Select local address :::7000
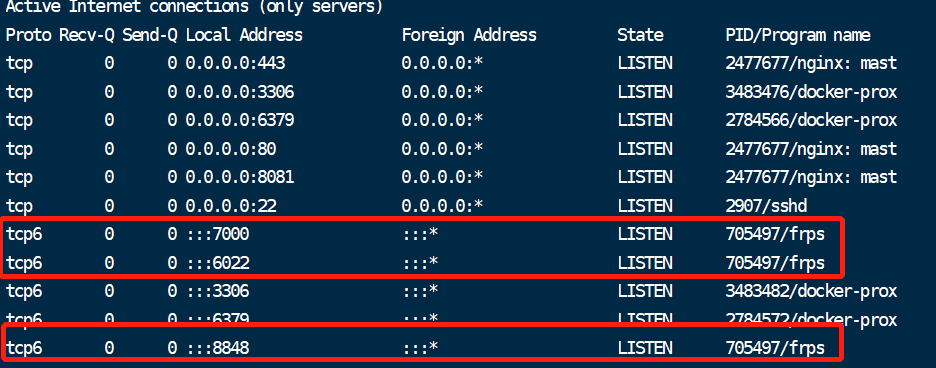936x368 pixels. (217, 234)
